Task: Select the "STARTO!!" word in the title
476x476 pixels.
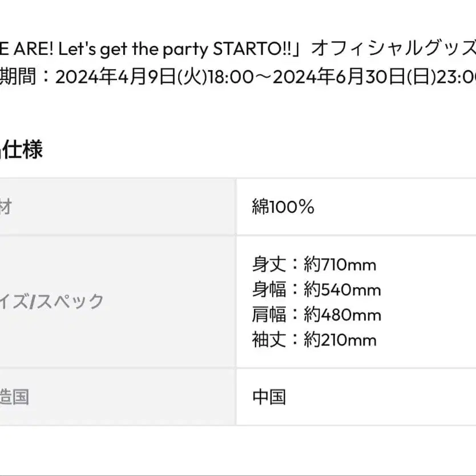Action: (256, 49)
